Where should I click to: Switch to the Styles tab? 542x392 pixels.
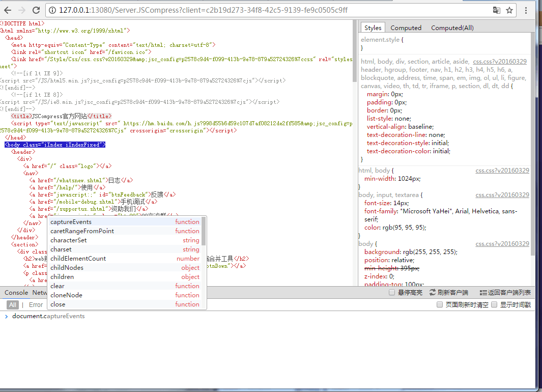pos(373,27)
